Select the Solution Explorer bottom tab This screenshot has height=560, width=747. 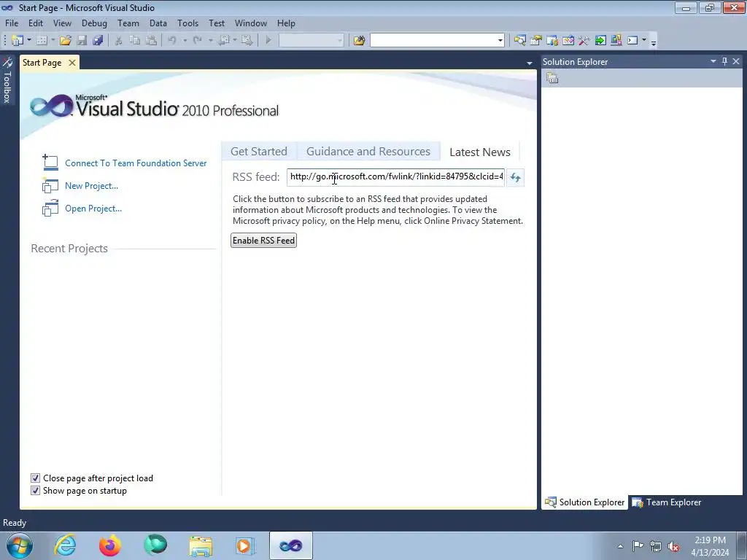pos(584,502)
